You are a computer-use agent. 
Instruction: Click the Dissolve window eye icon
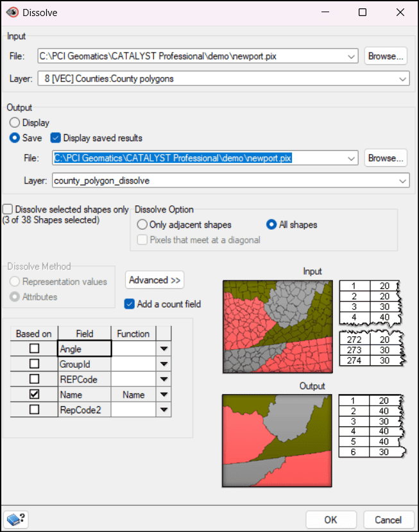[12, 12]
